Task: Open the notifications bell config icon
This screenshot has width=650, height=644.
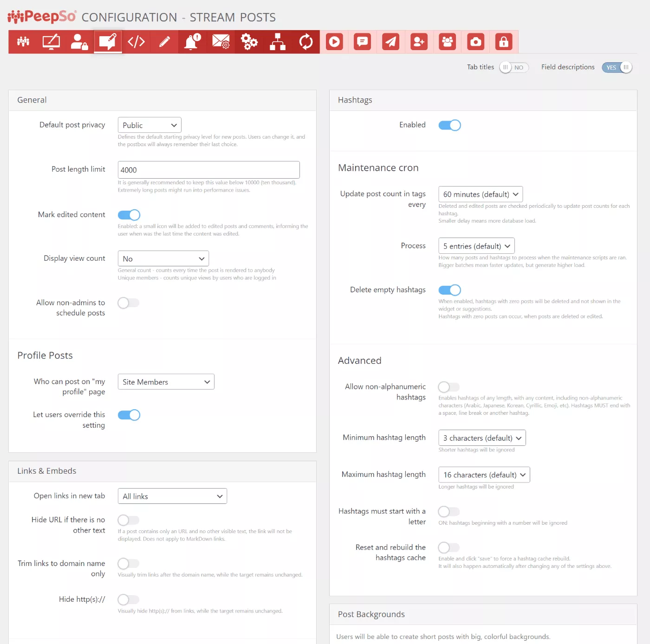Action: (193, 42)
